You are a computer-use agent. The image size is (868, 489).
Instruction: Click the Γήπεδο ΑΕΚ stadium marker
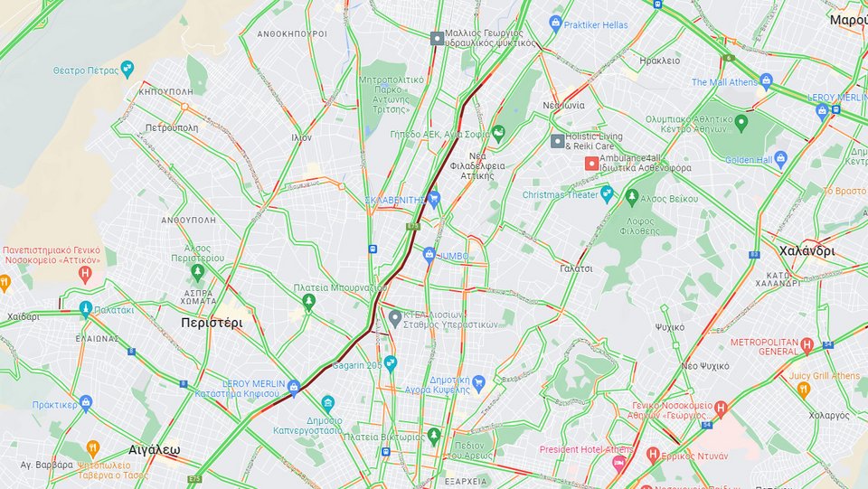[x=499, y=133]
